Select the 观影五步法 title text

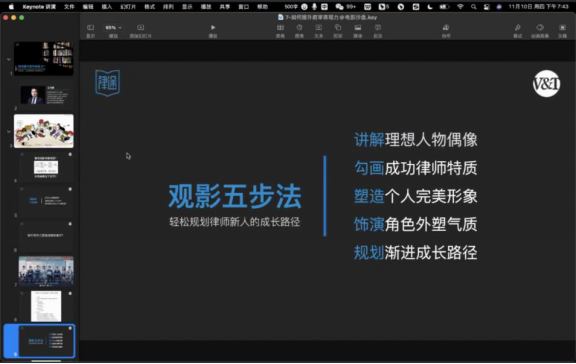235,197
